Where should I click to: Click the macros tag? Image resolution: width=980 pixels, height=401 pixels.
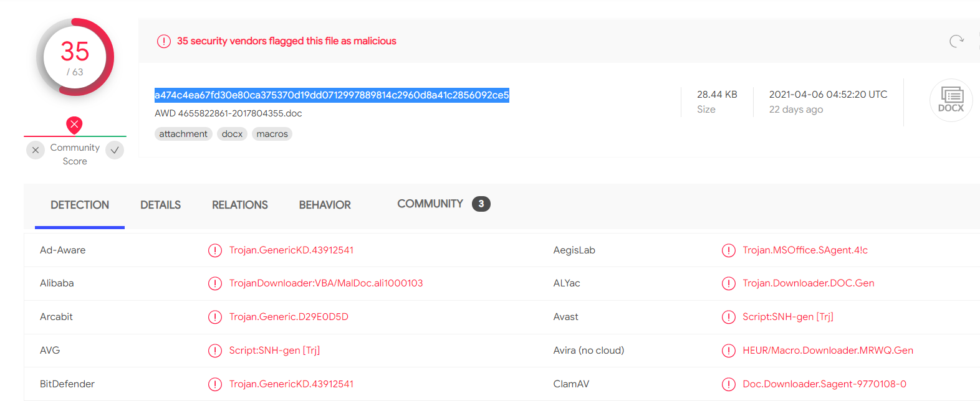click(272, 134)
